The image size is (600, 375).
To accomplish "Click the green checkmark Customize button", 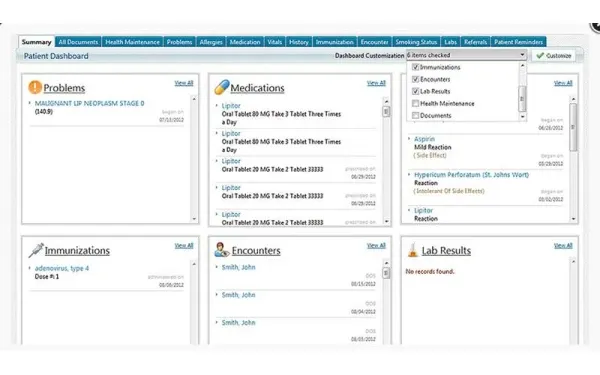I will pyautogui.click(x=553, y=55).
